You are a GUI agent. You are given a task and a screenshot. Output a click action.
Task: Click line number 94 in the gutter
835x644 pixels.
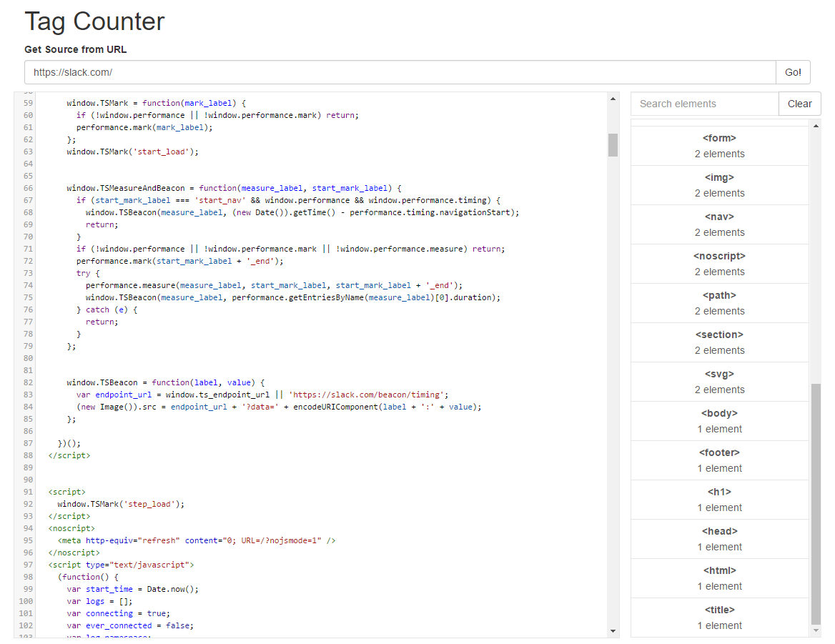(28, 528)
